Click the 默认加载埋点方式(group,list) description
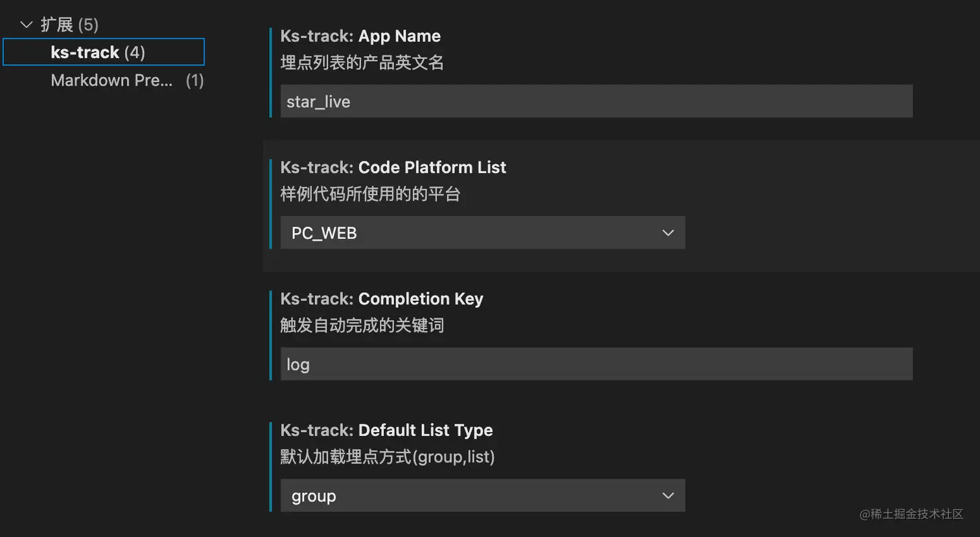 pyautogui.click(x=387, y=457)
